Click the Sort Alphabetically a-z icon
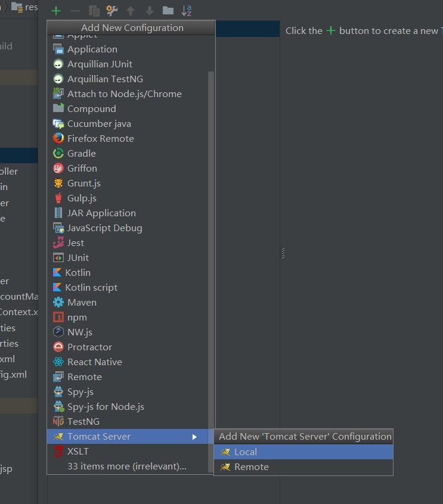 (186, 11)
